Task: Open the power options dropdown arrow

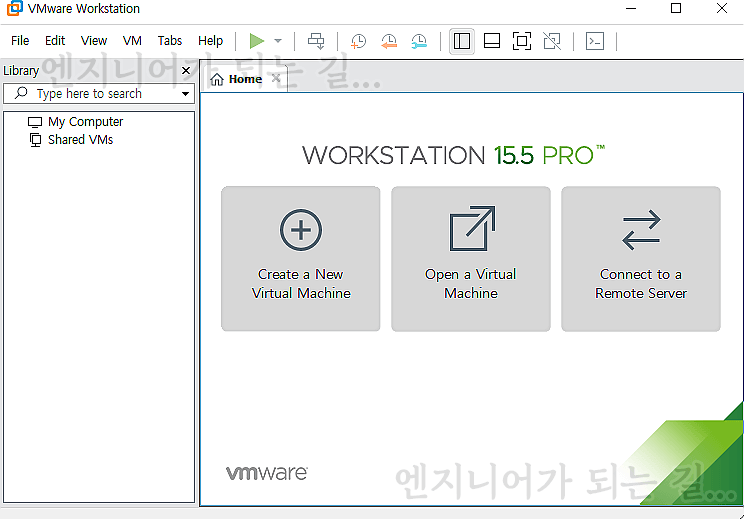Action: (x=278, y=41)
